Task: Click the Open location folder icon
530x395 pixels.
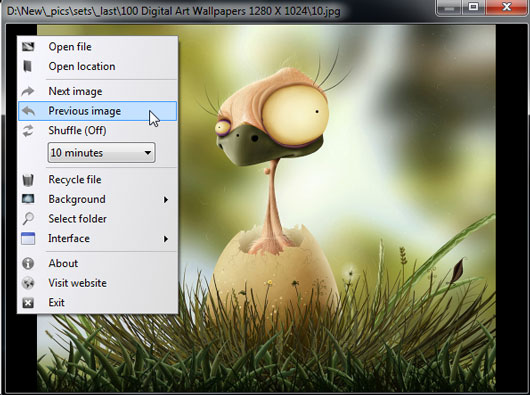Action: 28,66
